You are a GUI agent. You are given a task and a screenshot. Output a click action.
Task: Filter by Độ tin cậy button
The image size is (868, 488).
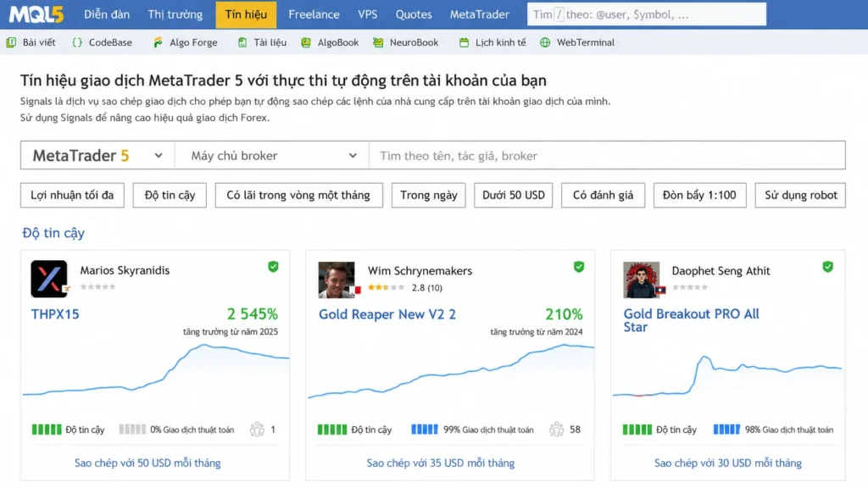pyautogui.click(x=170, y=196)
